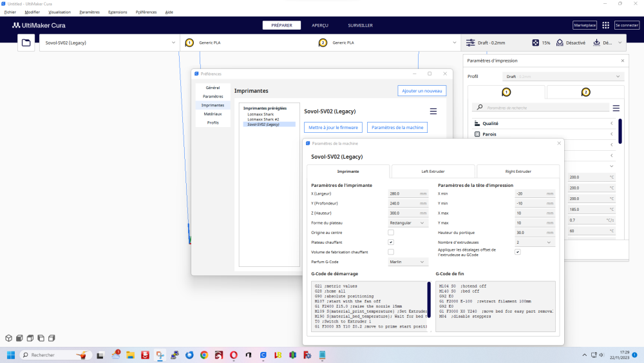The width and height of the screenshot is (644, 363).
Task: Open Google Chrome from the taskbar
Action: [x=204, y=355]
